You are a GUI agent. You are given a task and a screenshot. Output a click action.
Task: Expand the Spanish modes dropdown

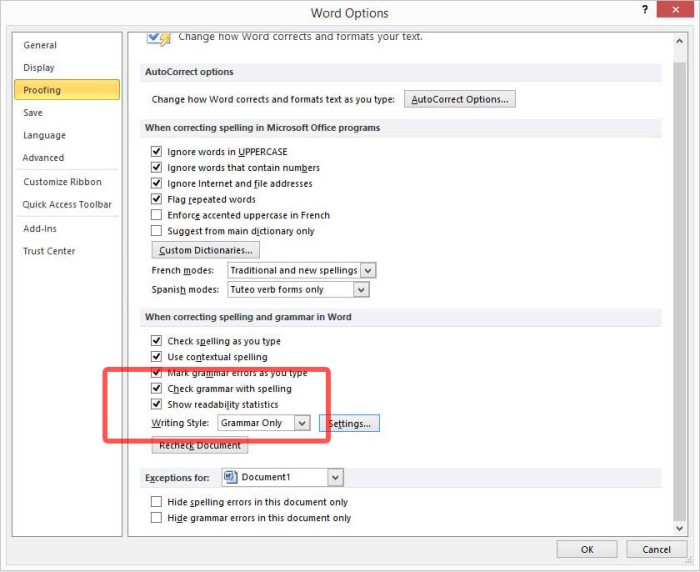pyautogui.click(x=360, y=290)
